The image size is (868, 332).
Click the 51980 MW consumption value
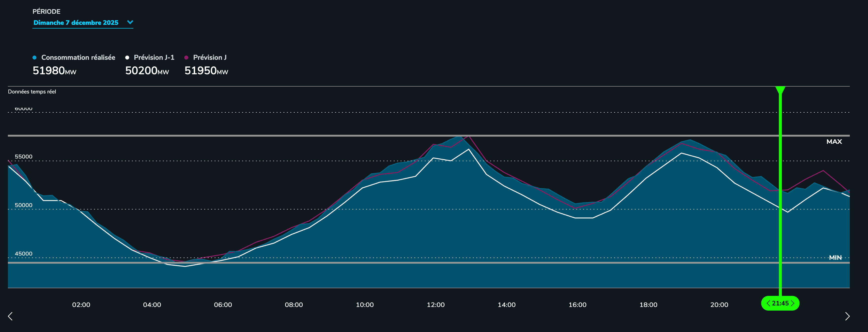54,71
